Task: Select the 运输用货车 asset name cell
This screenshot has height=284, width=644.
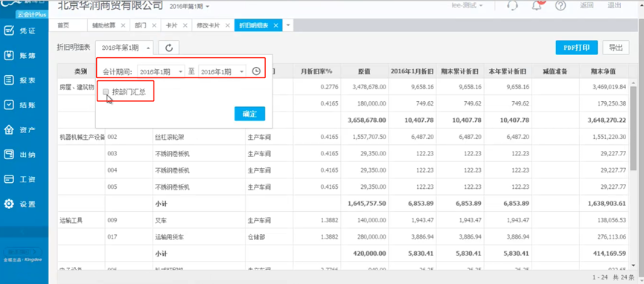Action: point(199,236)
